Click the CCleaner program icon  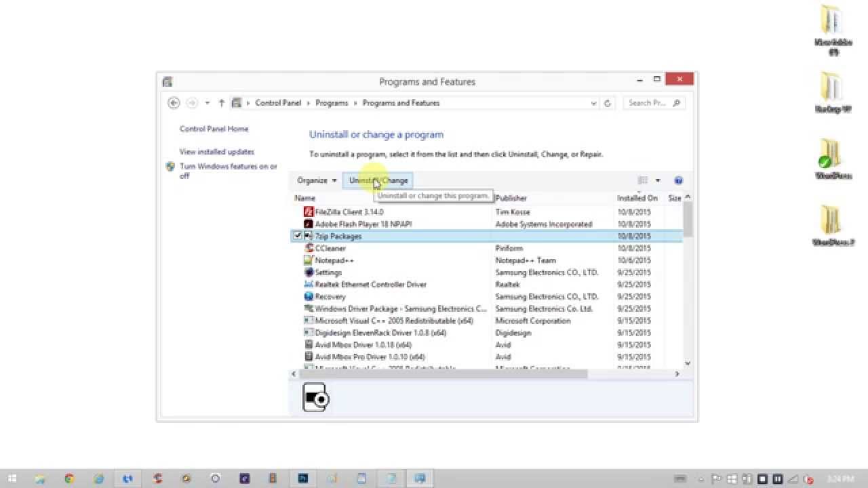309,248
